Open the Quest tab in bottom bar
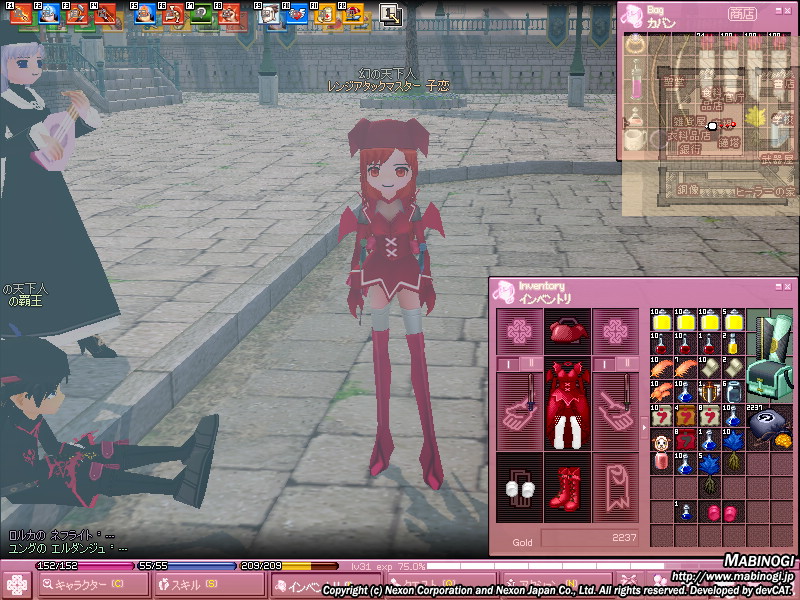The height and width of the screenshot is (600, 800). tap(441, 585)
